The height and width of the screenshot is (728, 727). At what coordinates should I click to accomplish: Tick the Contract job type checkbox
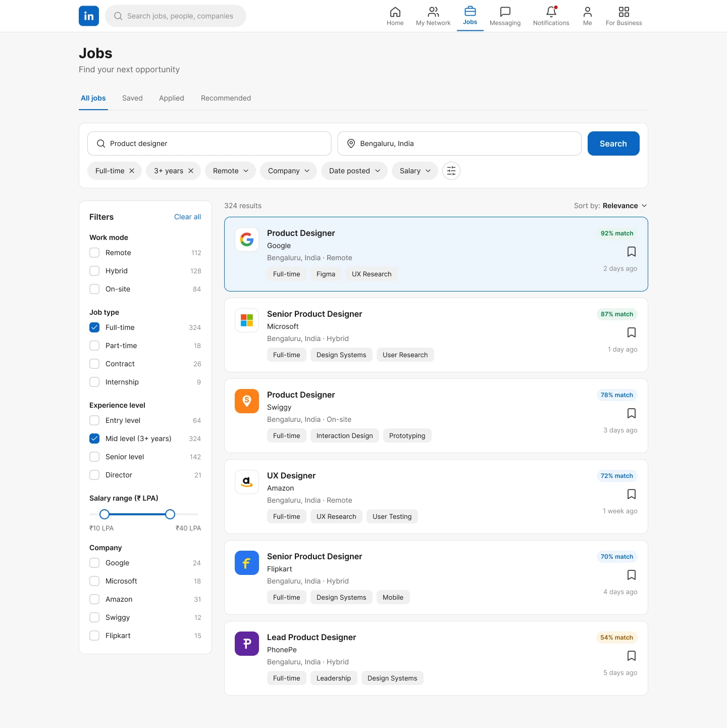[94, 364]
